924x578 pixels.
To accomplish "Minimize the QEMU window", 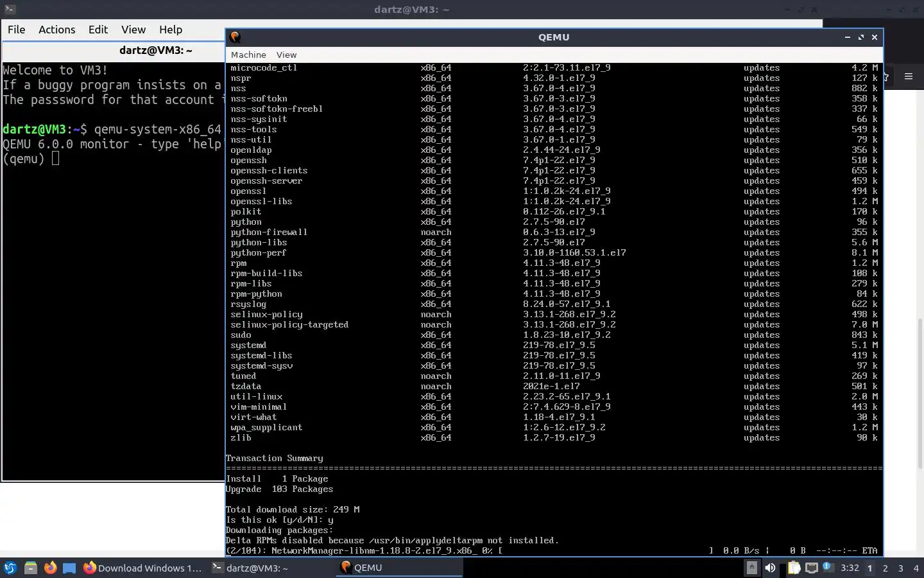I will coord(847,37).
